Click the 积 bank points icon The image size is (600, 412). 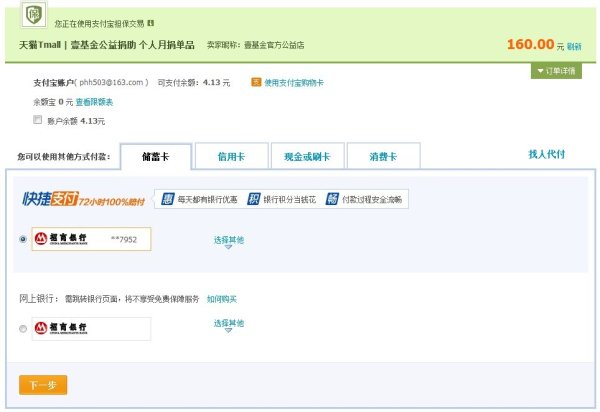click(254, 200)
